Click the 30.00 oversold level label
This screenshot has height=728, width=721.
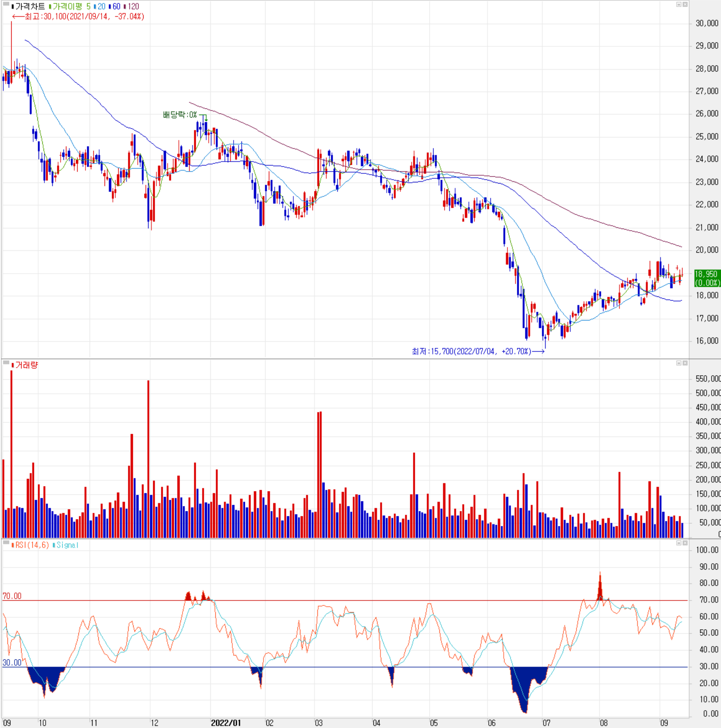tap(12, 662)
